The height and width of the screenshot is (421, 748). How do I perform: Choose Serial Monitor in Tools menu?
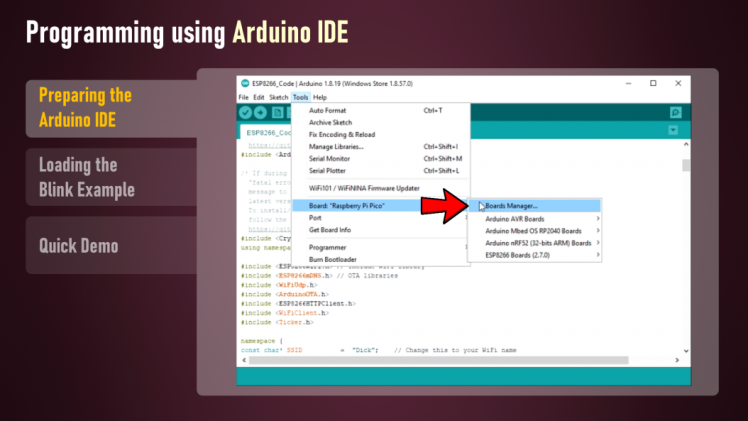click(381, 158)
